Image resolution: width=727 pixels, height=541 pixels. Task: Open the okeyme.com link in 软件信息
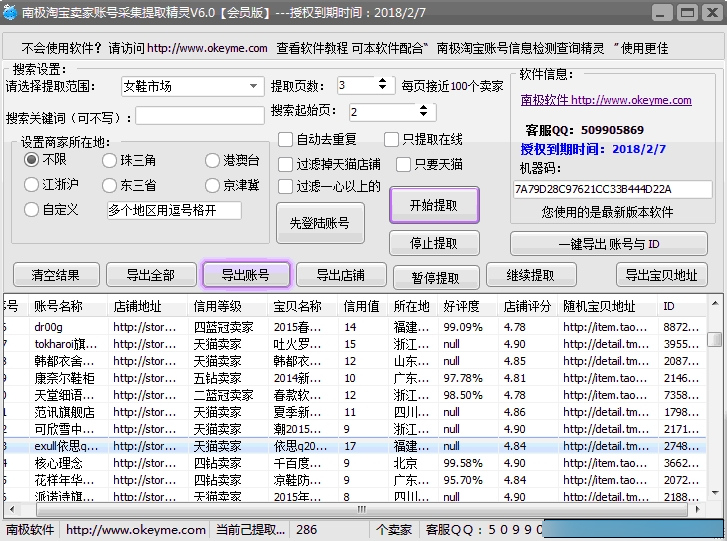(x=605, y=100)
